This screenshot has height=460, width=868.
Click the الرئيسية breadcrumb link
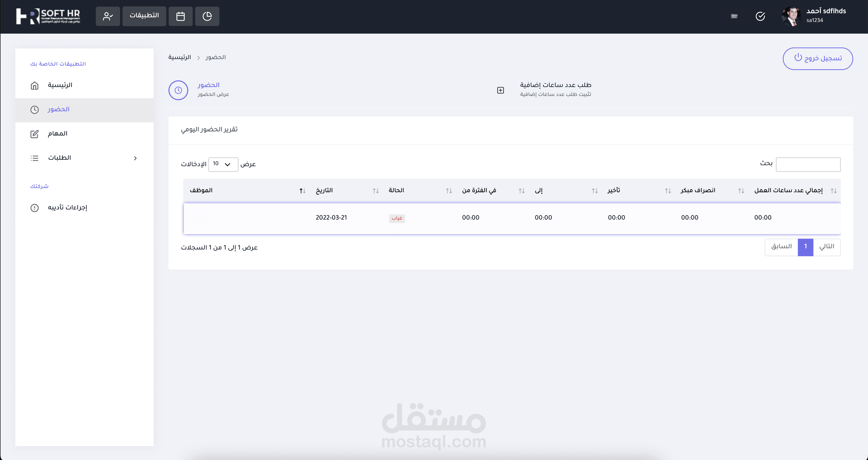click(180, 57)
